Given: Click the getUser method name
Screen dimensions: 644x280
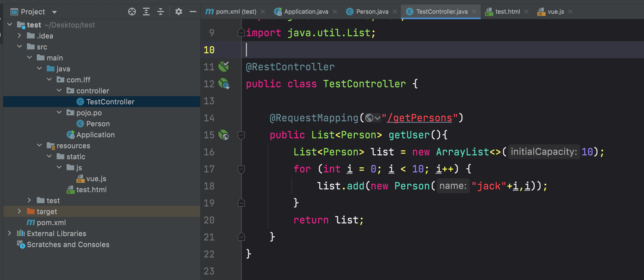Looking at the screenshot, I should [x=409, y=135].
